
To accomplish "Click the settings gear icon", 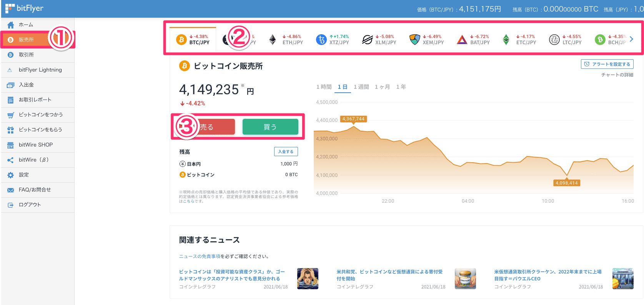I will [10, 175].
